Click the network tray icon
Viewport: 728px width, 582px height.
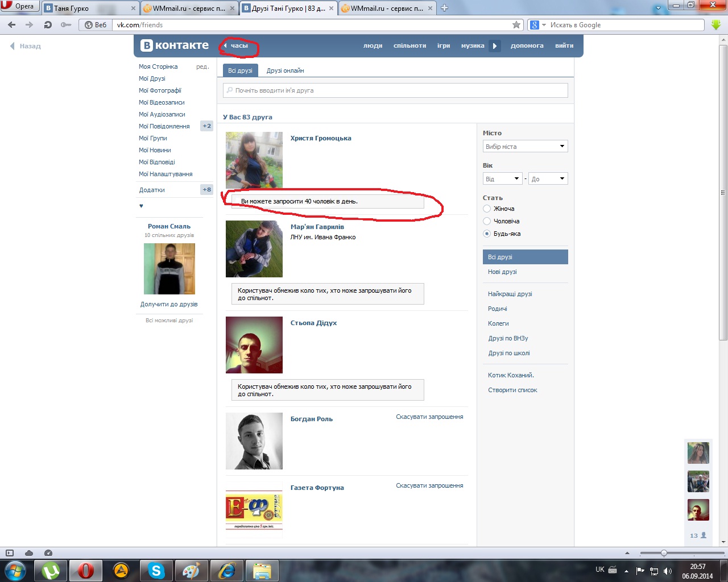coord(654,571)
